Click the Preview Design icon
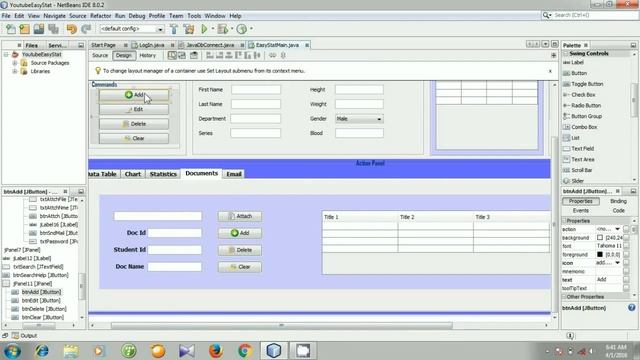 (x=194, y=56)
